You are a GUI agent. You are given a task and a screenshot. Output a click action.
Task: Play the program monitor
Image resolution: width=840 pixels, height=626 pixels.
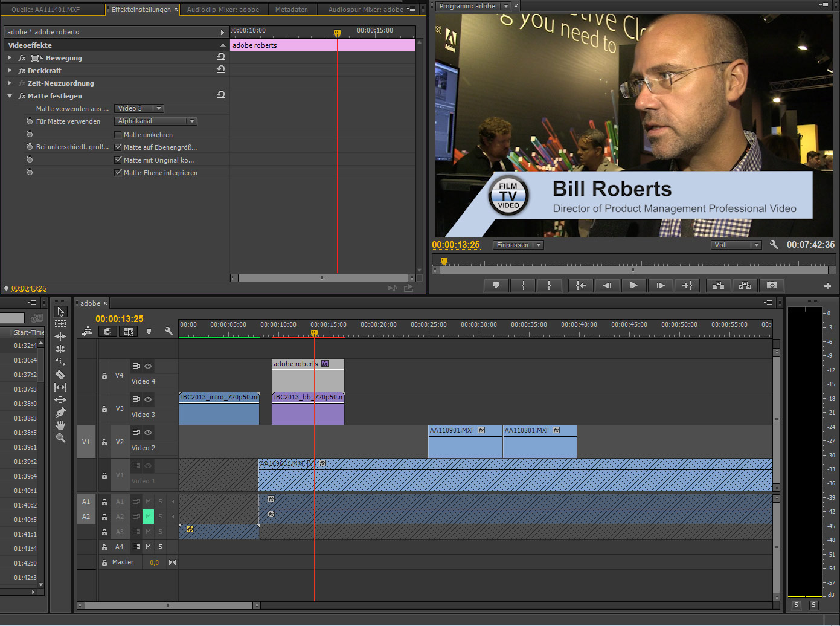coord(633,285)
